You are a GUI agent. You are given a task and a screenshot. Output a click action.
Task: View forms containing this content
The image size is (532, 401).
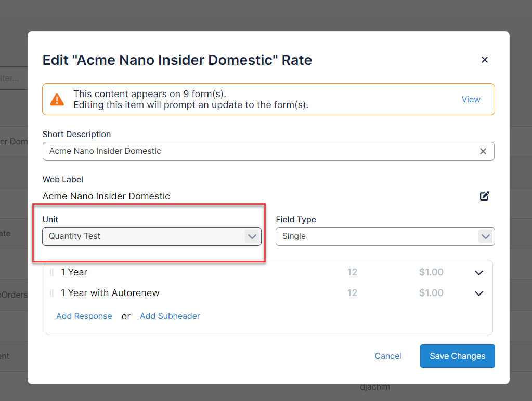click(x=471, y=99)
